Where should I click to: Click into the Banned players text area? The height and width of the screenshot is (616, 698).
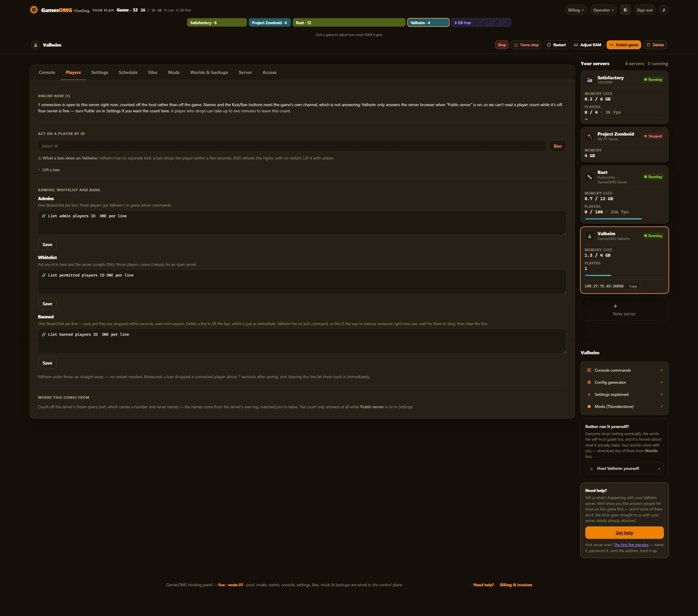click(x=302, y=341)
